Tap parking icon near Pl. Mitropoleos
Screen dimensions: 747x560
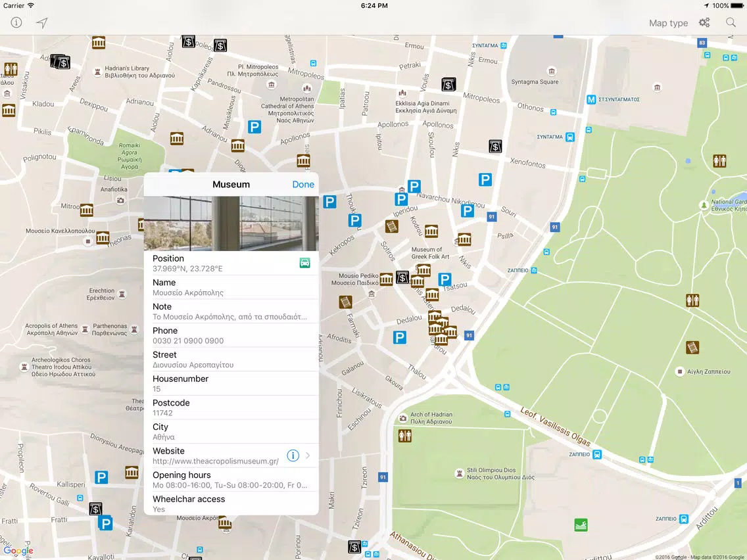(x=254, y=127)
